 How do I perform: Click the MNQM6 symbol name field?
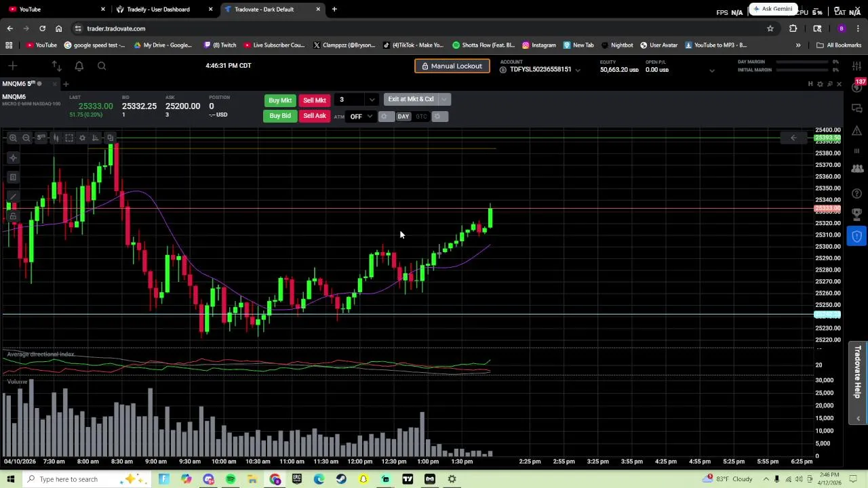[14, 97]
